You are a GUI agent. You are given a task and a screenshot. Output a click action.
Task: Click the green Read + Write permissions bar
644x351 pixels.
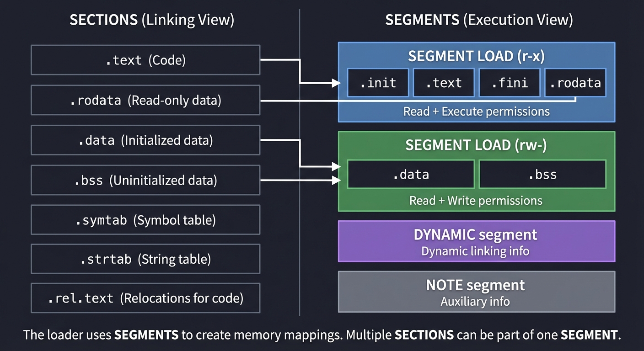[476, 200]
